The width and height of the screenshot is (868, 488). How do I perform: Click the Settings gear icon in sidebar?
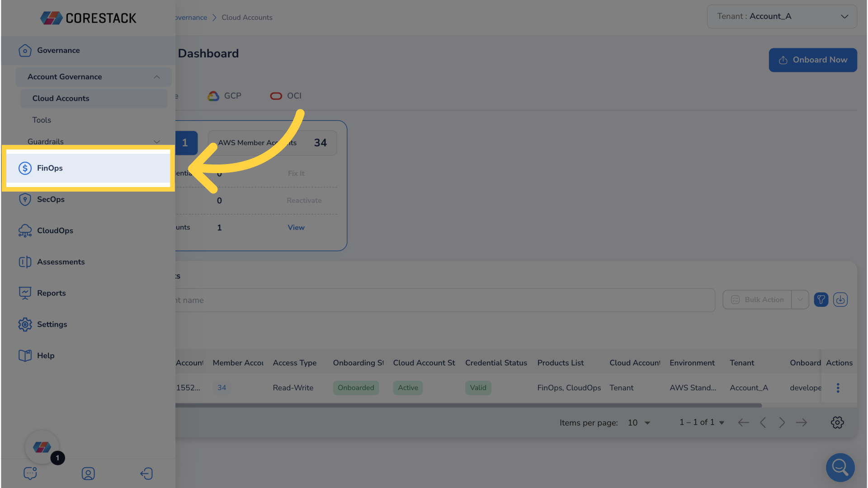(x=25, y=324)
